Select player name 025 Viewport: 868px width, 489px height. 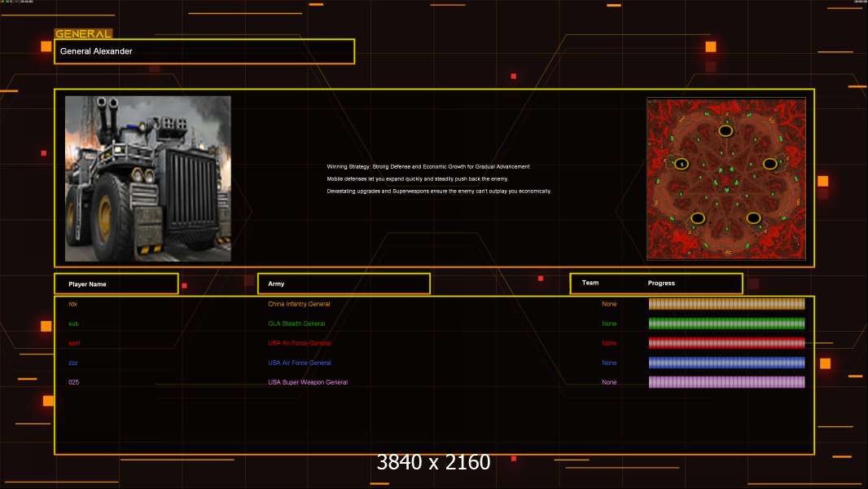click(73, 382)
